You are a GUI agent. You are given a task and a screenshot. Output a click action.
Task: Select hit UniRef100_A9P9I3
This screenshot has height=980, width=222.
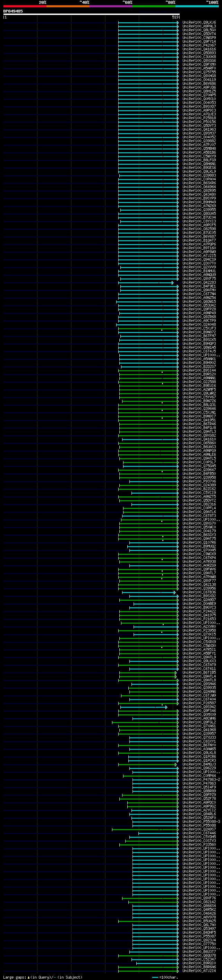(x=199, y=110)
